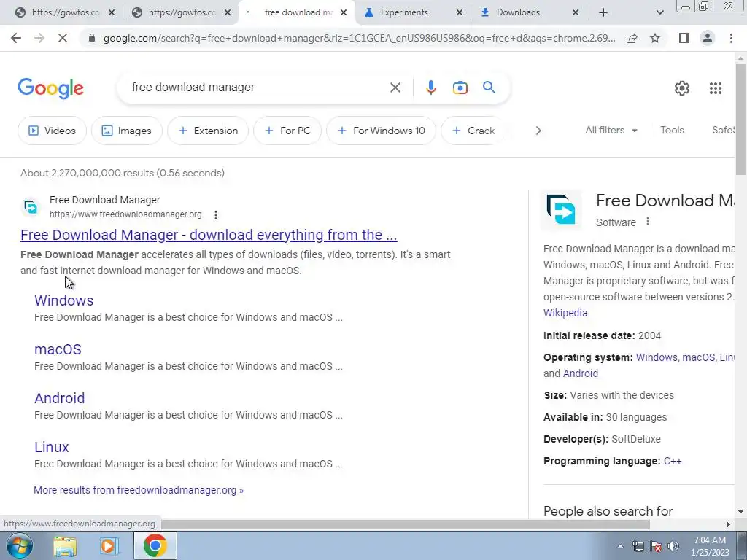Open More results from freedownloadmanager.org
747x560 pixels.
pyautogui.click(x=139, y=490)
